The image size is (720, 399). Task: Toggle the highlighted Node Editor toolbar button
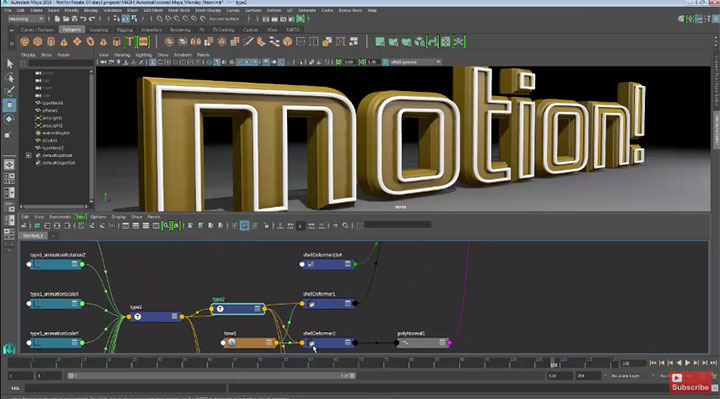(244, 225)
